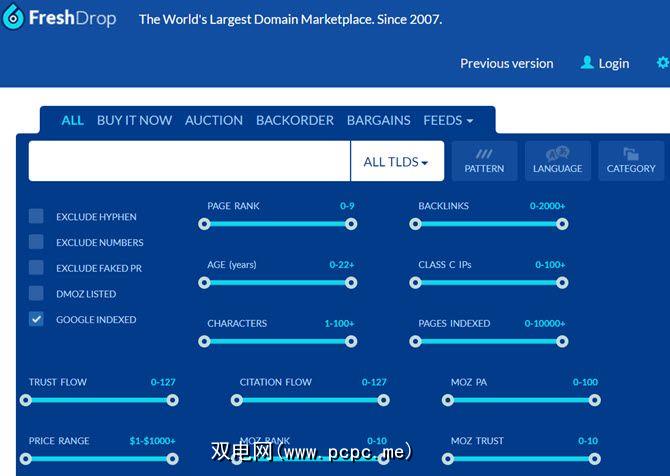Open the BACKORDER tab
670x476 pixels.
(295, 120)
